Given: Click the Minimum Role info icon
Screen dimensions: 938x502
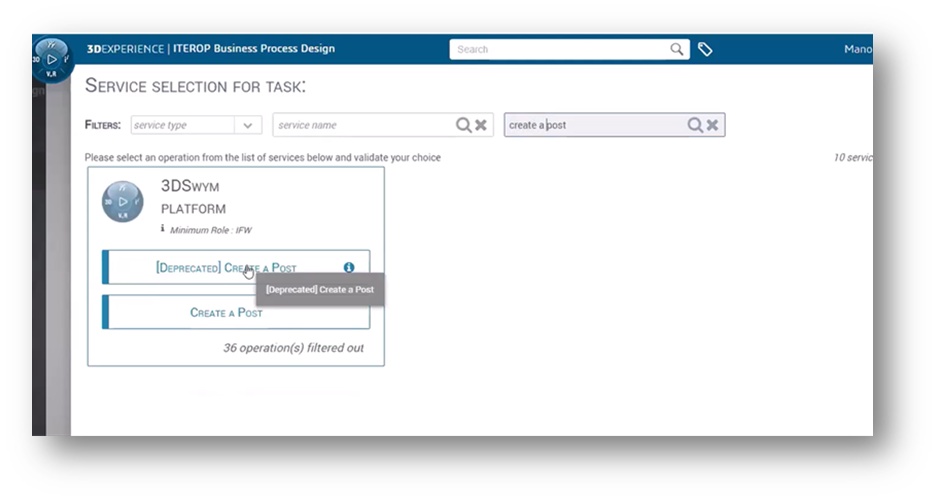Looking at the screenshot, I should pos(162,228).
